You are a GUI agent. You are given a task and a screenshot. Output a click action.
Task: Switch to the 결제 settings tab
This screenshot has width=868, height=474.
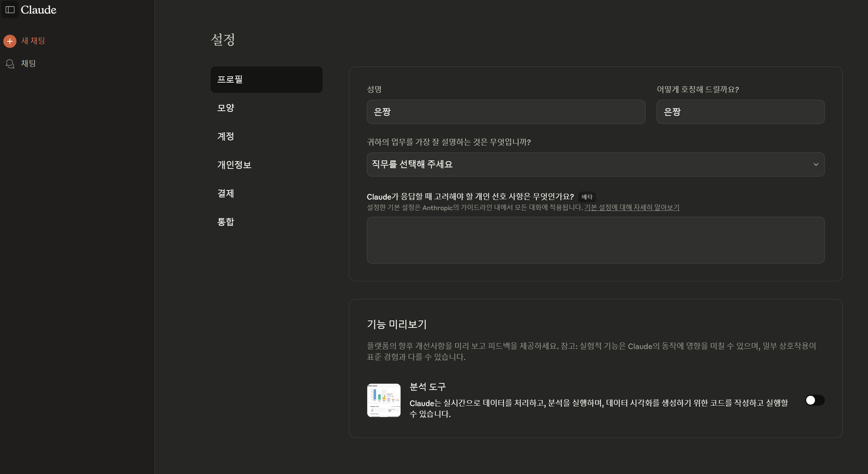pos(226,193)
